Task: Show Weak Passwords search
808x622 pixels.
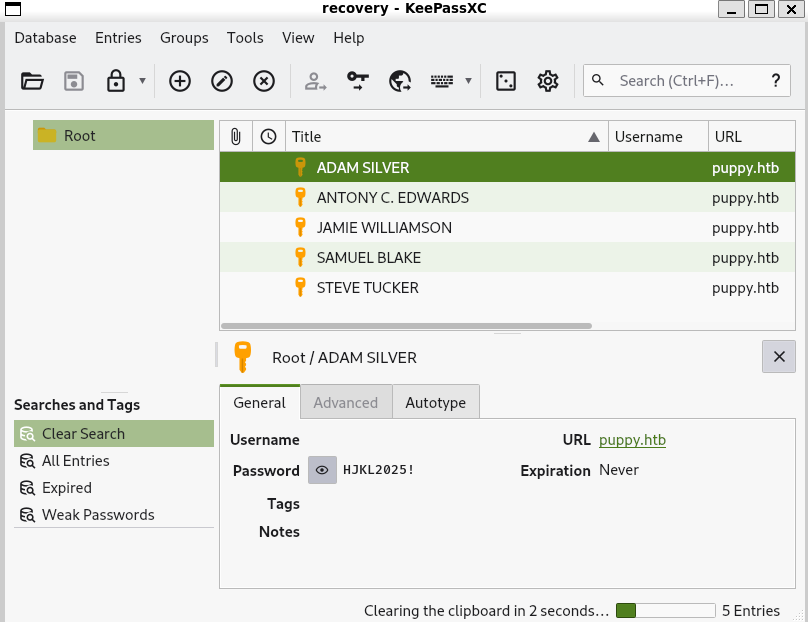Action: tap(114, 514)
